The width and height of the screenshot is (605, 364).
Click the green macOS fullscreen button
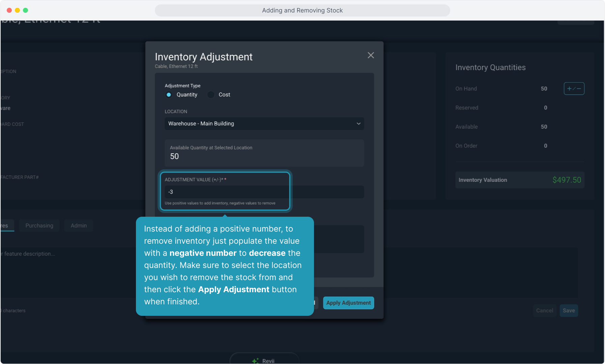pyautogui.click(x=25, y=10)
